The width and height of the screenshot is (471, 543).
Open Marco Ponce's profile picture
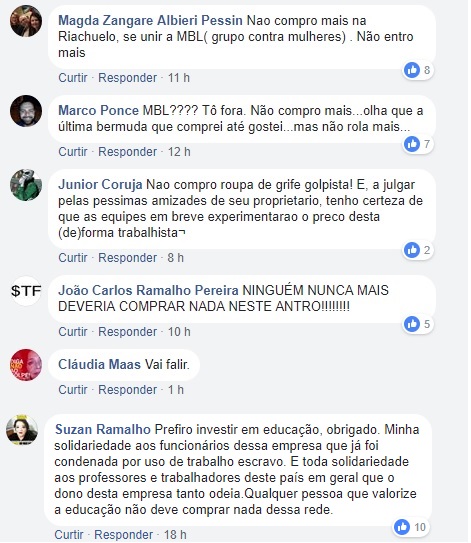click(x=26, y=111)
